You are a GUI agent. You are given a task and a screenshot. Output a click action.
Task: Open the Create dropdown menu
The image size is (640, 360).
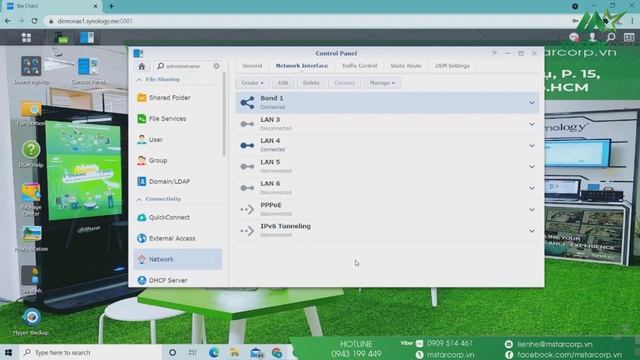(252, 83)
